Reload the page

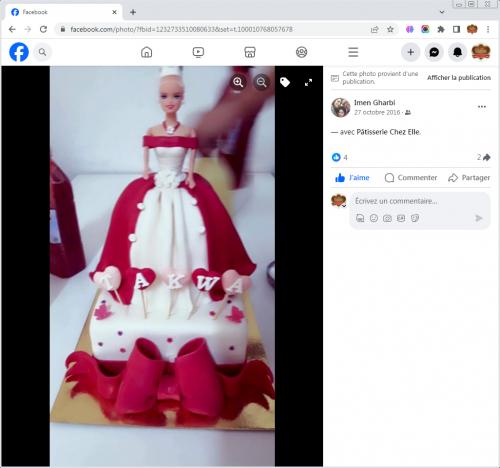point(43,29)
